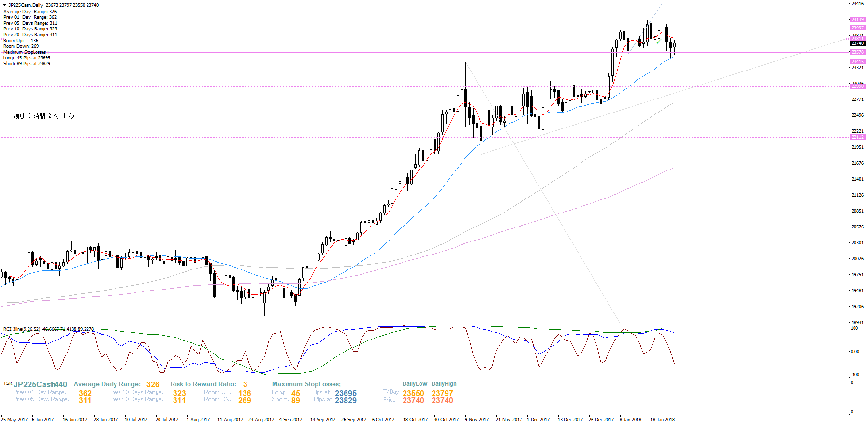Click orange 136 Room UP value
Viewport: 868px width, 425px height.
click(245, 394)
